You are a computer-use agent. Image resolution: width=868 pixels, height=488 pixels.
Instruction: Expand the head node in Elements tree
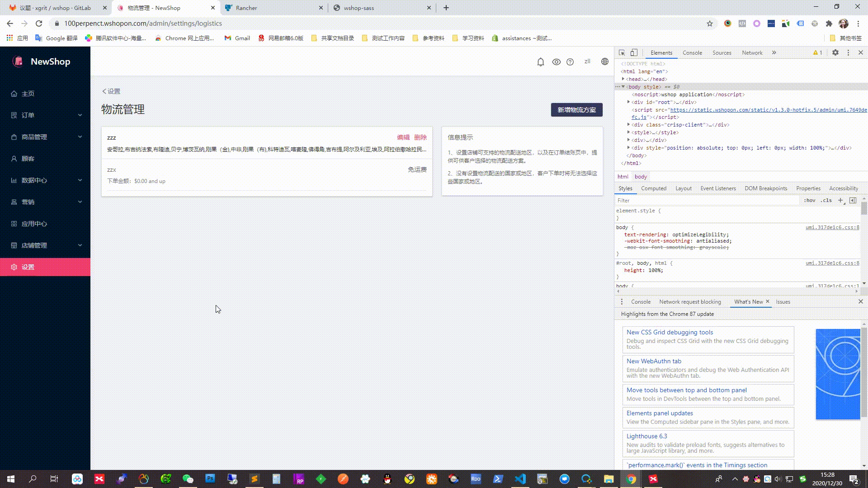pyautogui.click(x=623, y=79)
